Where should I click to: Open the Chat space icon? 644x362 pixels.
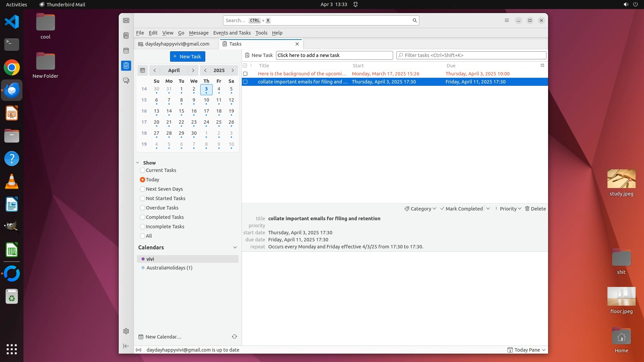click(126, 81)
